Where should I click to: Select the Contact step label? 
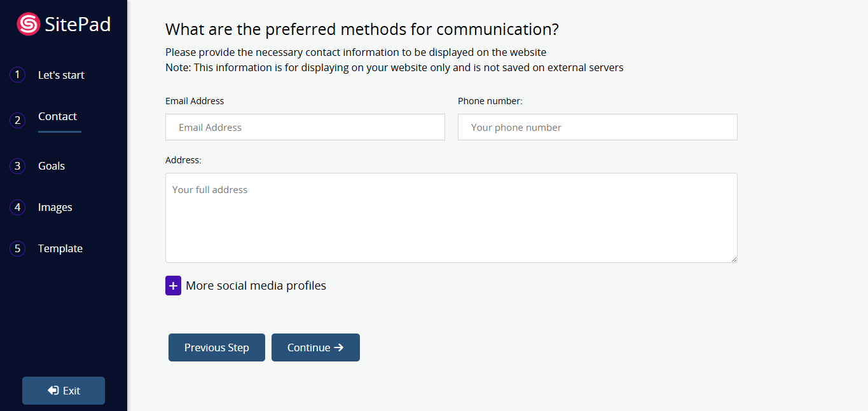(x=57, y=116)
